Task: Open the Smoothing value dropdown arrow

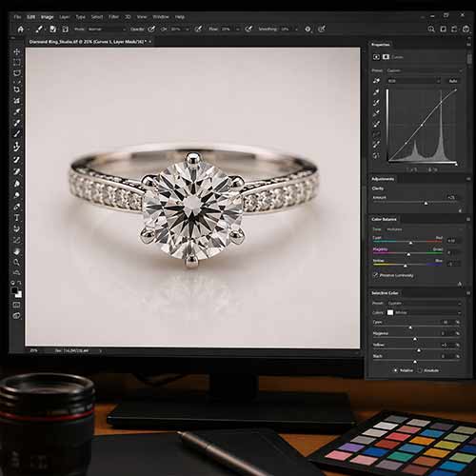Action: click(x=296, y=30)
